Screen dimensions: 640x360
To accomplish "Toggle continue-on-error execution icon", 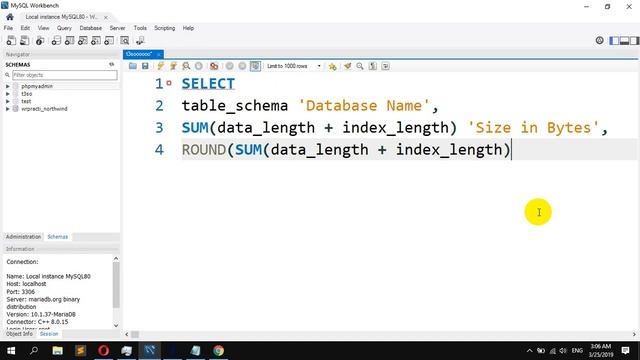I will pos(214,66).
